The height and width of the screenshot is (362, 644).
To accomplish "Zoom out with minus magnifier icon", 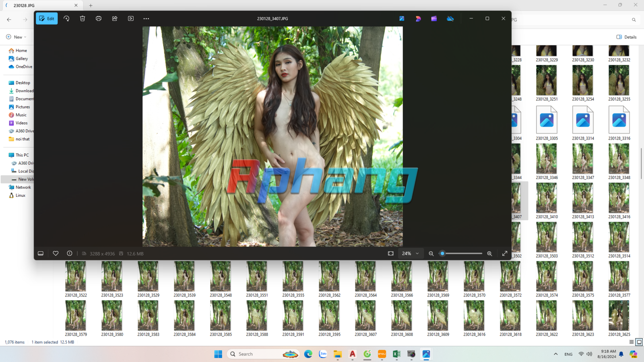I will point(431,253).
